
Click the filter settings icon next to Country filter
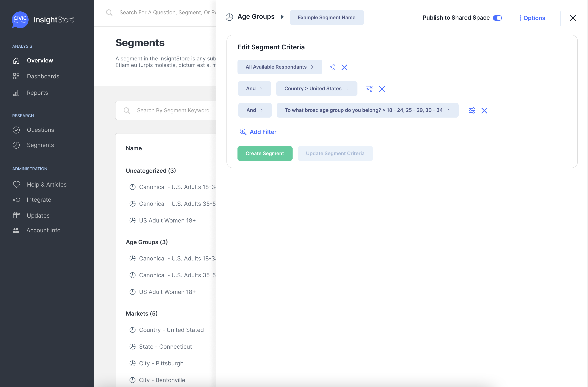pyautogui.click(x=369, y=89)
